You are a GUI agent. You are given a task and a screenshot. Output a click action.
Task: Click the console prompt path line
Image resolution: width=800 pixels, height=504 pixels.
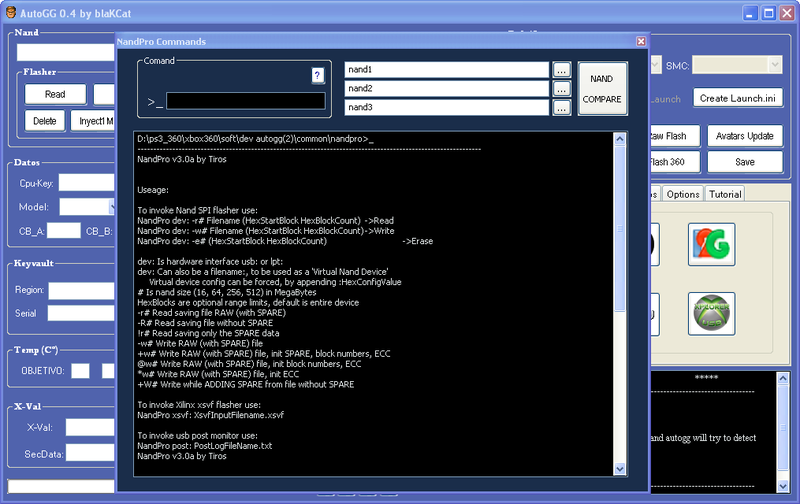(255, 139)
